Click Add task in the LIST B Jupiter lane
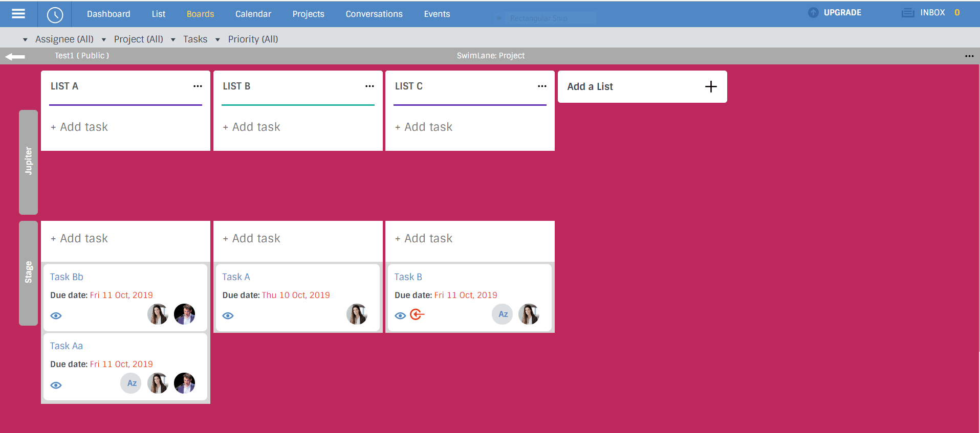980x433 pixels. (251, 127)
